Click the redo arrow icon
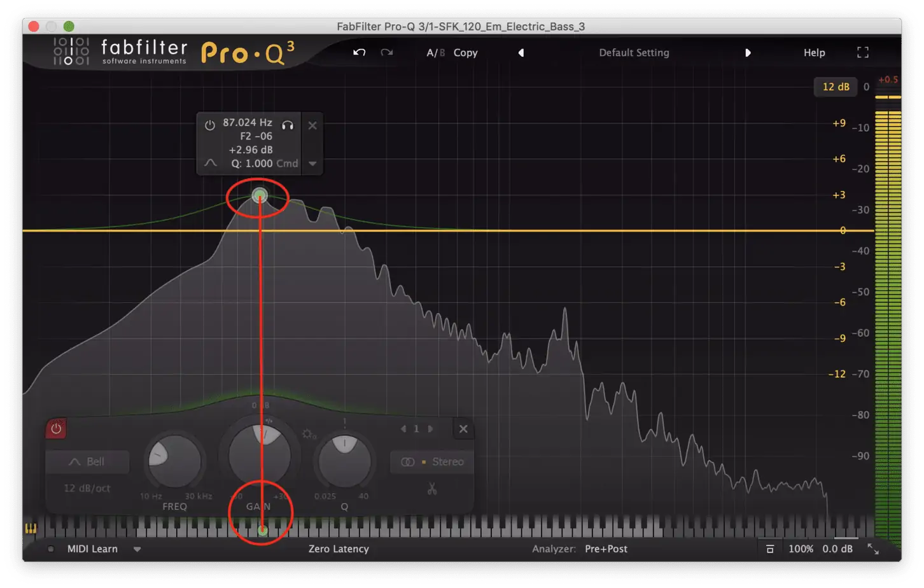 386,52
